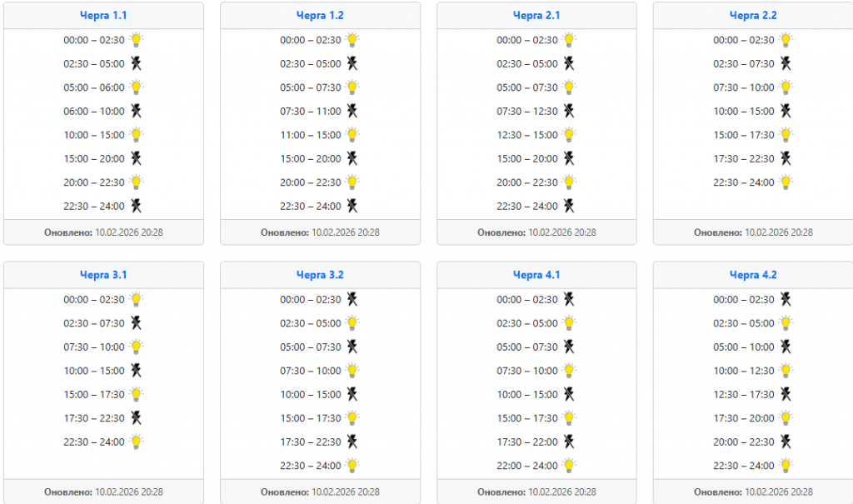Click the power-off icon for 02:30 – 07:30 in Черга 2.2
The image size is (853, 504).
(x=786, y=63)
